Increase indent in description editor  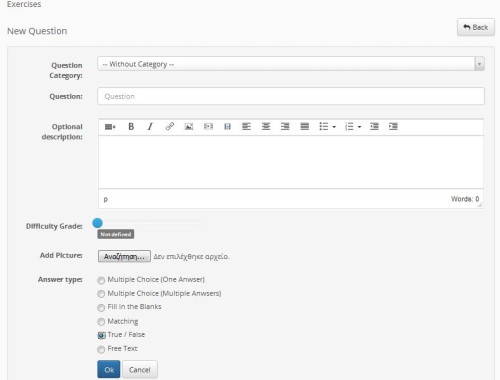click(x=393, y=126)
